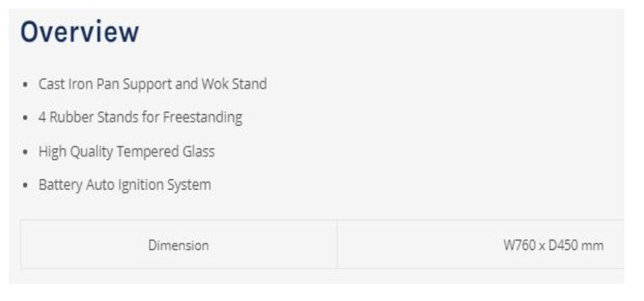Select the Cast Iron Pan Support and Wok Stand line
The width and height of the screenshot is (644, 301).
coord(152,84)
